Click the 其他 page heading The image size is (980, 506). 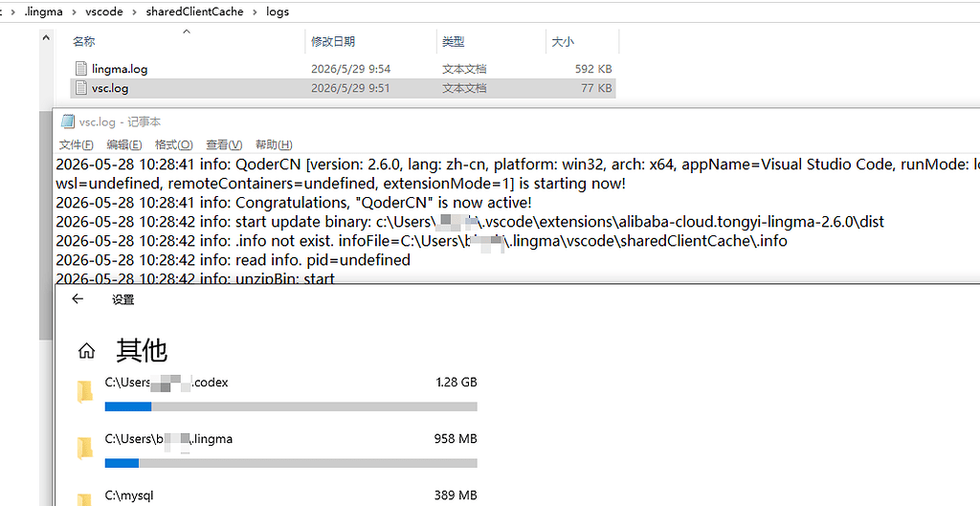142,351
